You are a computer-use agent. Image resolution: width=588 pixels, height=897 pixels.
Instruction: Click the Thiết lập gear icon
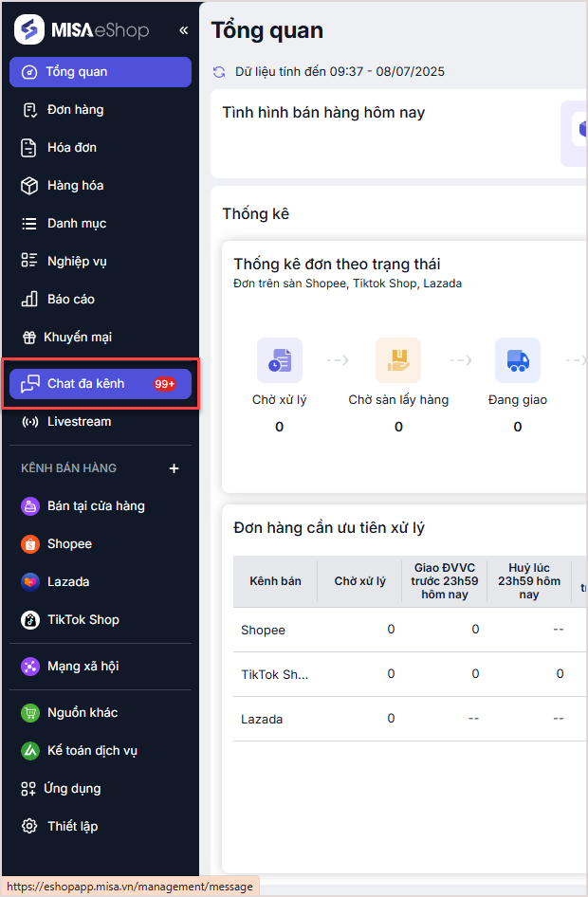click(29, 827)
